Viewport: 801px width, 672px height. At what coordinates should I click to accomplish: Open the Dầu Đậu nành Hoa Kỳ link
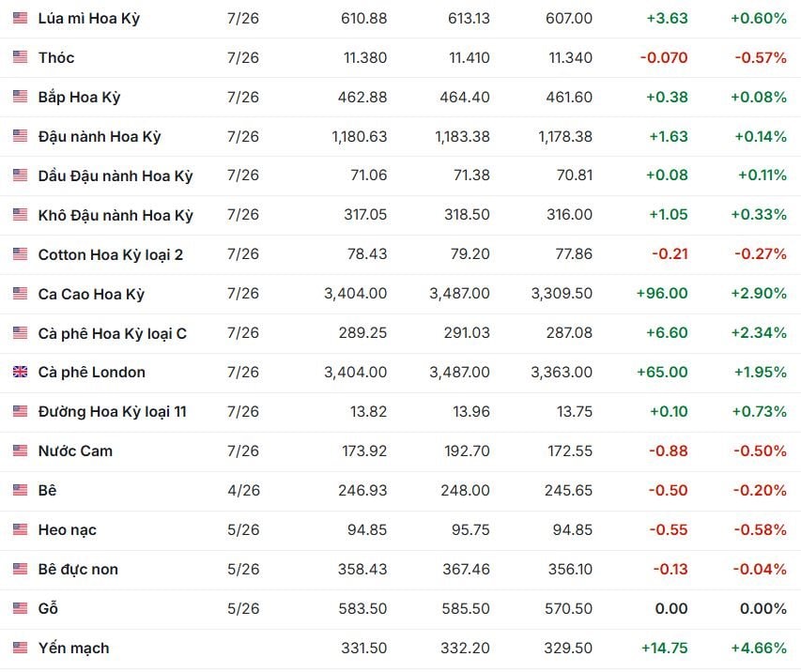[116, 176]
